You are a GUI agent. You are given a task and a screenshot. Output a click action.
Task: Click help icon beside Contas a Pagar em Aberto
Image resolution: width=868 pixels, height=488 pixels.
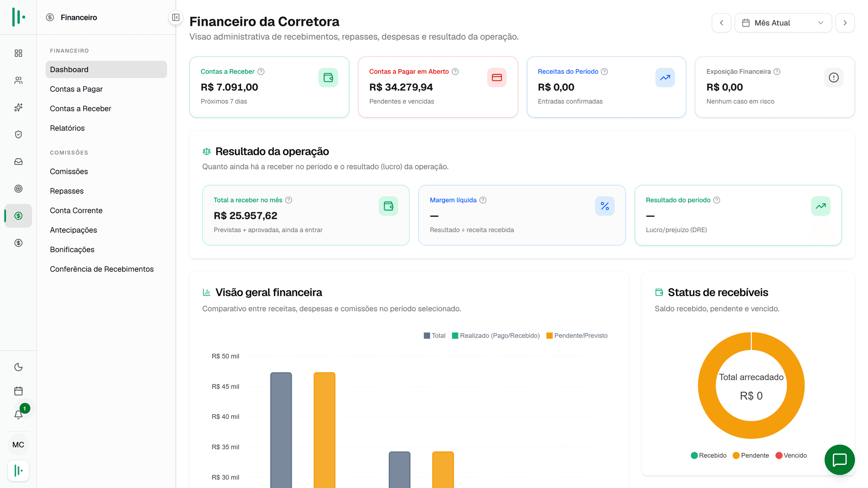455,71
